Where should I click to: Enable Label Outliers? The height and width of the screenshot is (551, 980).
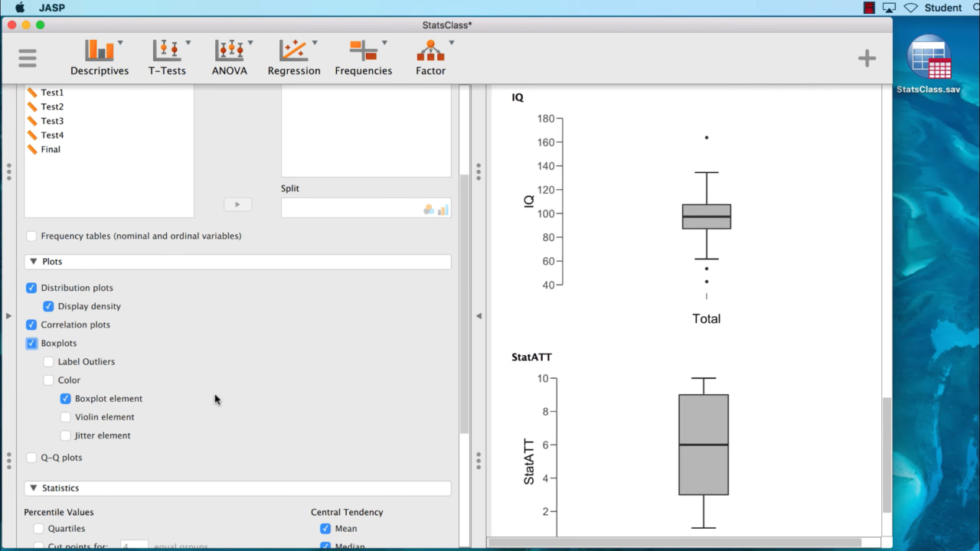pyautogui.click(x=48, y=361)
